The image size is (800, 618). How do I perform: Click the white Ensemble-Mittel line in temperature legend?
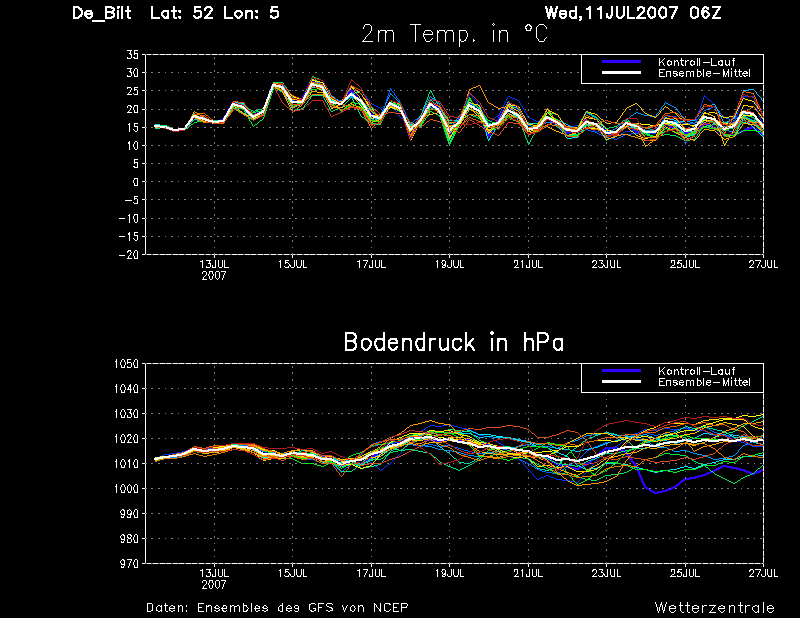(x=621, y=73)
